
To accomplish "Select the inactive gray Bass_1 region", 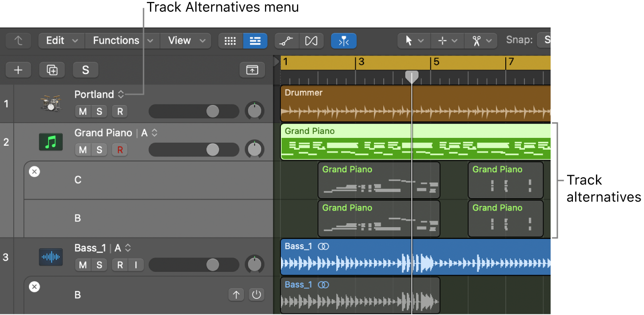I will coord(360,295).
